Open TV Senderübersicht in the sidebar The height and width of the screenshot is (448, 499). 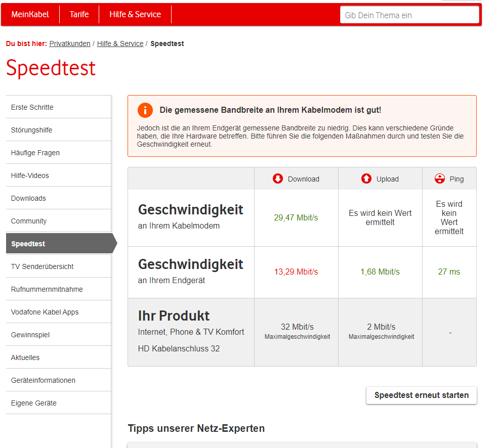(59, 266)
